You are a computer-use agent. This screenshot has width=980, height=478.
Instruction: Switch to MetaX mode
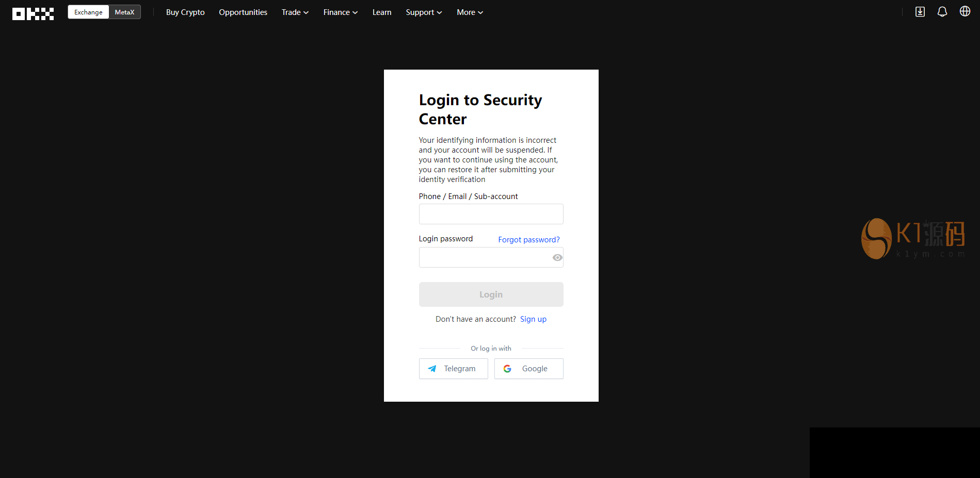124,12
